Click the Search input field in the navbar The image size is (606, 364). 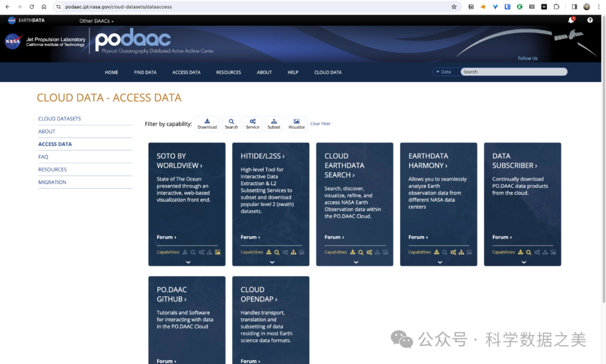point(513,72)
